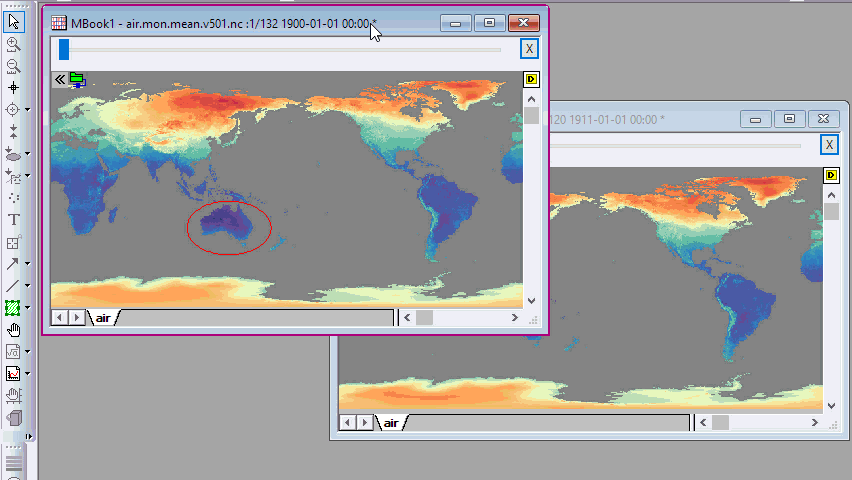
Task: Activate the Zoom In tool
Action: (x=14, y=44)
